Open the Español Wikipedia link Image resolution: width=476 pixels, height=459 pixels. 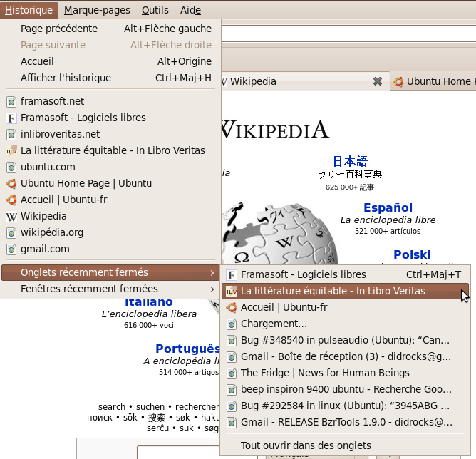(x=388, y=207)
